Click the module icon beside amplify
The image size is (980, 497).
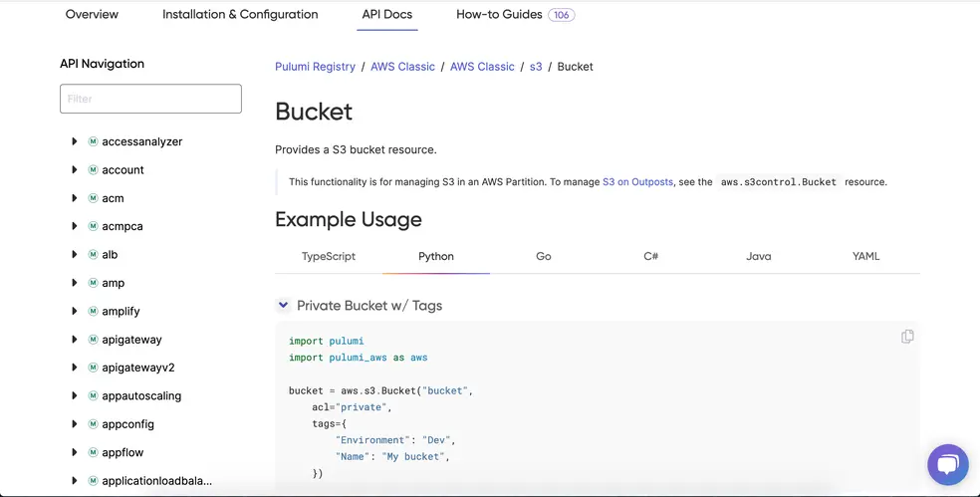point(94,311)
